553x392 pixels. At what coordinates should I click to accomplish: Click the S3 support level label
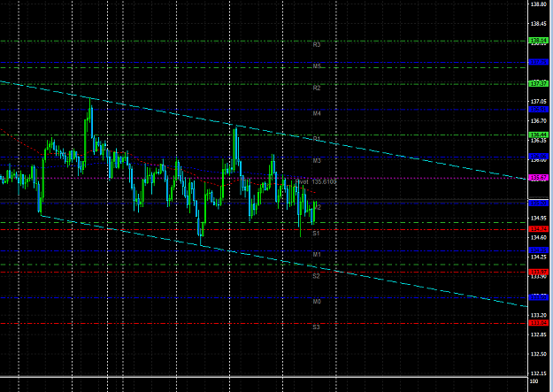(316, 327)
